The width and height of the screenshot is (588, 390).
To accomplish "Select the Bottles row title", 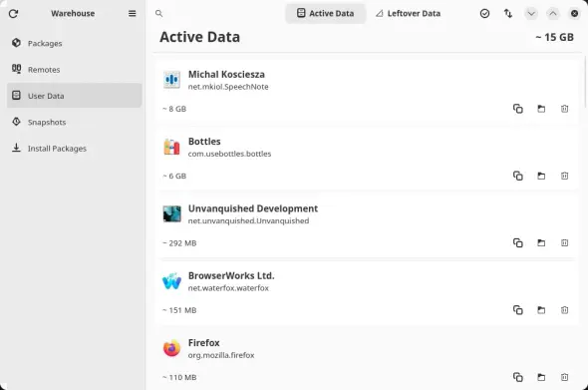I will (x=204, y=142).
